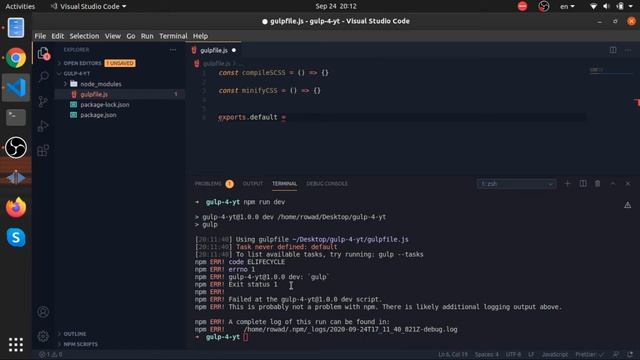The height and width of the screenshot is (360, 640).
Task: Split the editor to the right
Action: coord(613,50)
